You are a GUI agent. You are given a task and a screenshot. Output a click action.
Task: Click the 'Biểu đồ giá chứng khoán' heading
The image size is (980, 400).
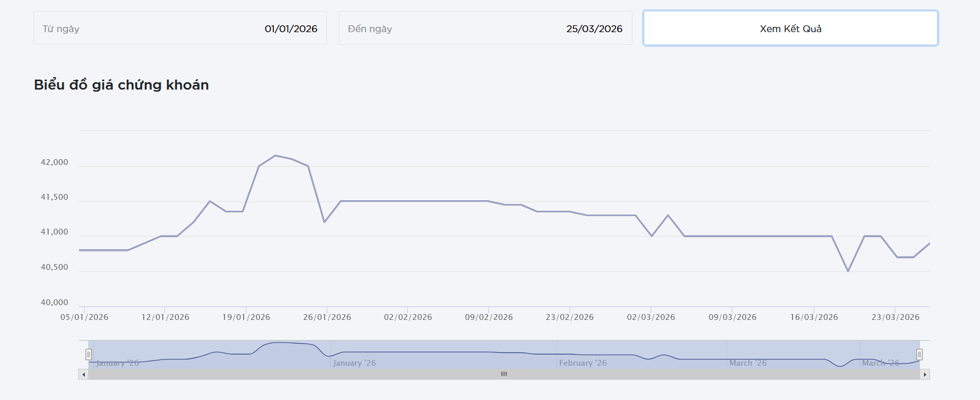click(121, 85)
